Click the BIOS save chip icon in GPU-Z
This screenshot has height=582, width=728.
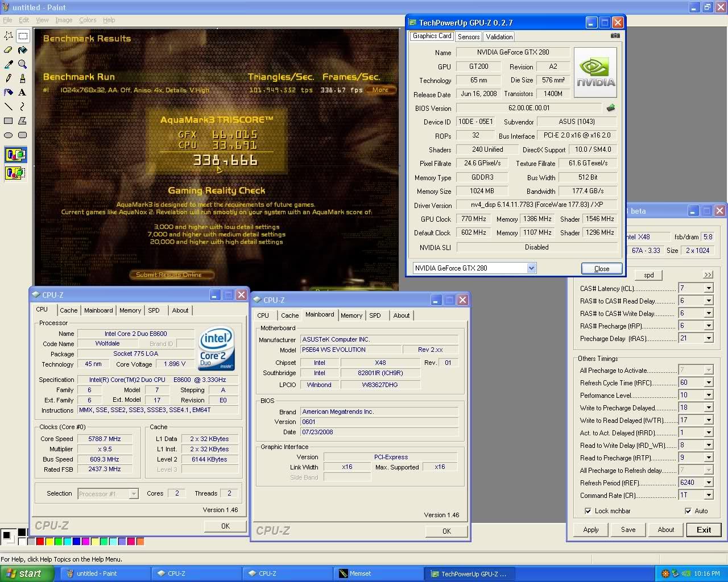point(611,107)
